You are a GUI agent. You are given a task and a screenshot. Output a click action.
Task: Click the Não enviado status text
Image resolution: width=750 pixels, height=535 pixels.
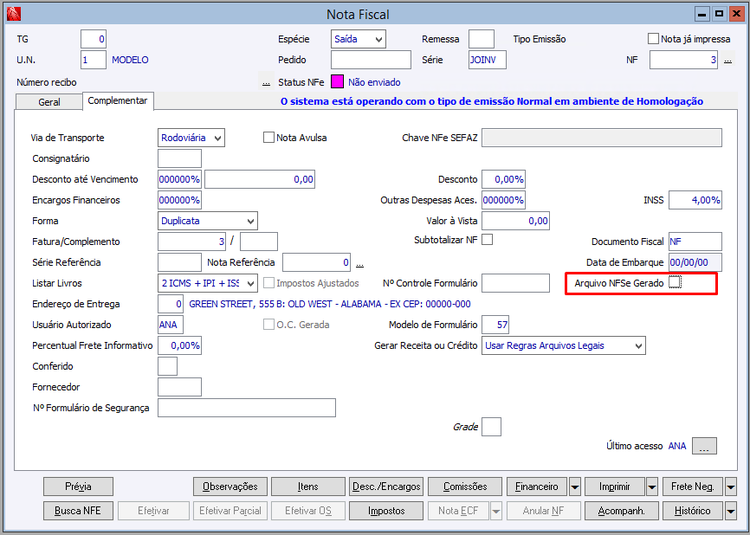pos(374,82)
